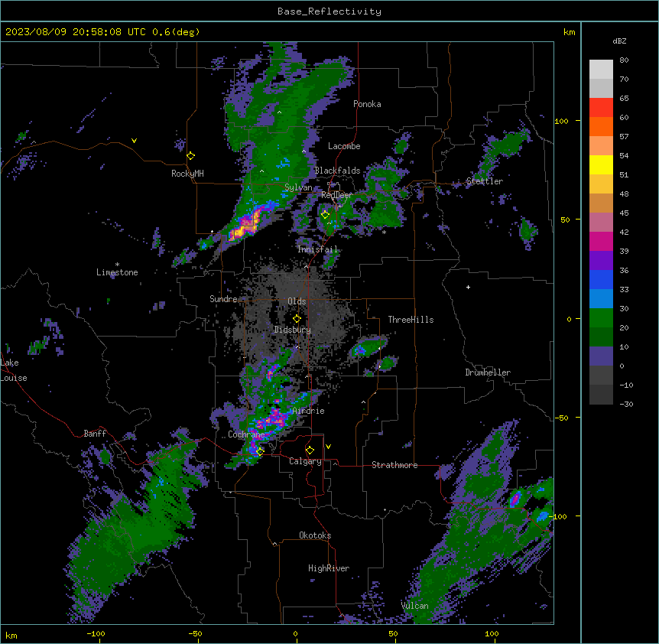Click the Calgary city label
Screen dimensions: 659x644
(x=305, y=461)
